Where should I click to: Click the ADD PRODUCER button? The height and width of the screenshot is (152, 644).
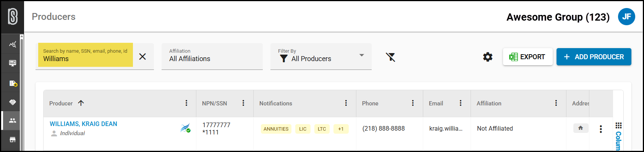point(594,57)
